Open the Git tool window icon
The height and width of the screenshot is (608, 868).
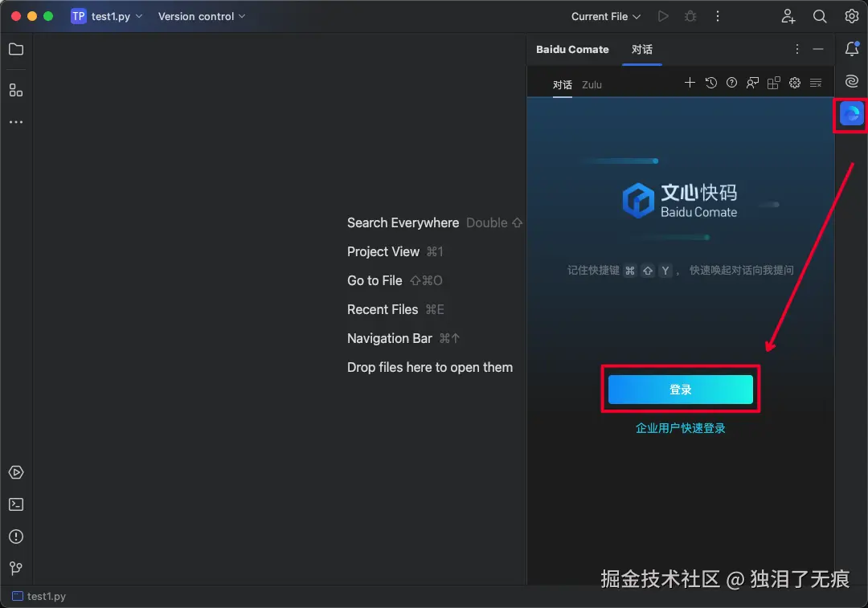(16, 568)
